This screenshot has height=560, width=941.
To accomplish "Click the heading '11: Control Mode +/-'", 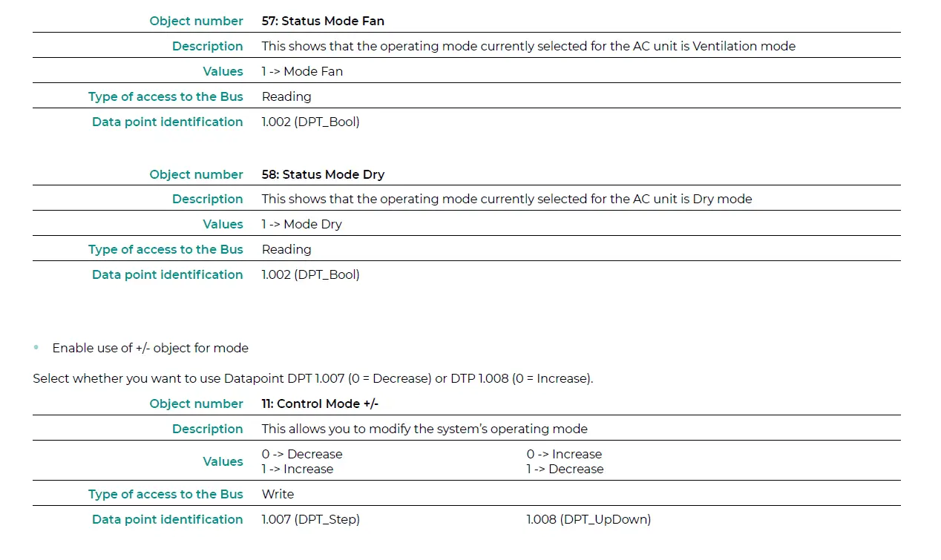I will click(320, 403).
